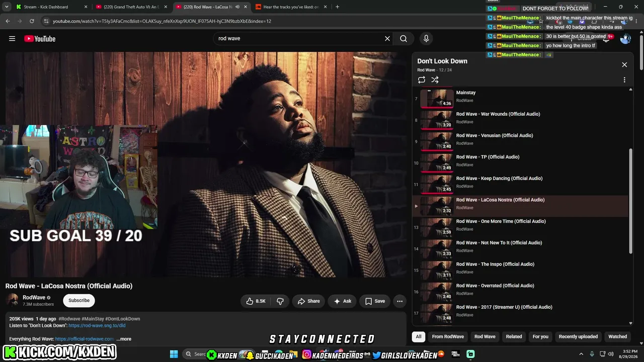Switch to the Grand Theft Auto VI tab

pyautogui.click(x=131, y=7)
